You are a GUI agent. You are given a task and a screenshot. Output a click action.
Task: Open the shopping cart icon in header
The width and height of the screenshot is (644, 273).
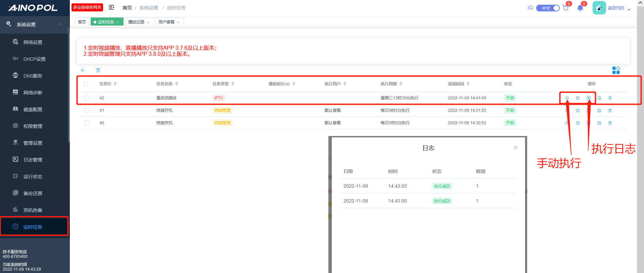(x=565, y=8)
